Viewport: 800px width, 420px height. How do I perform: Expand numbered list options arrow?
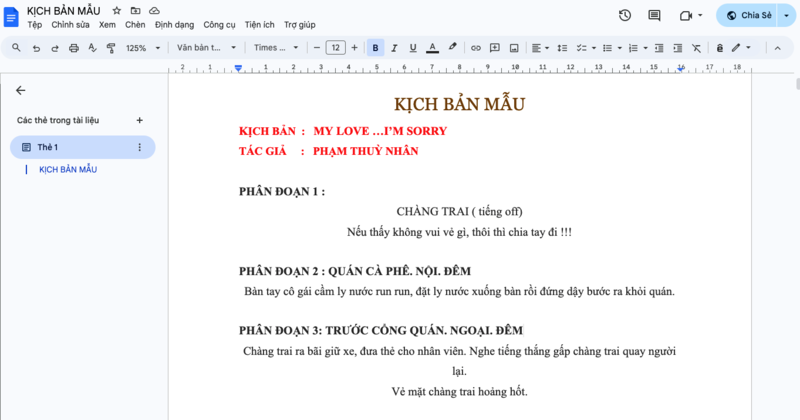click(x=645, y=48)
